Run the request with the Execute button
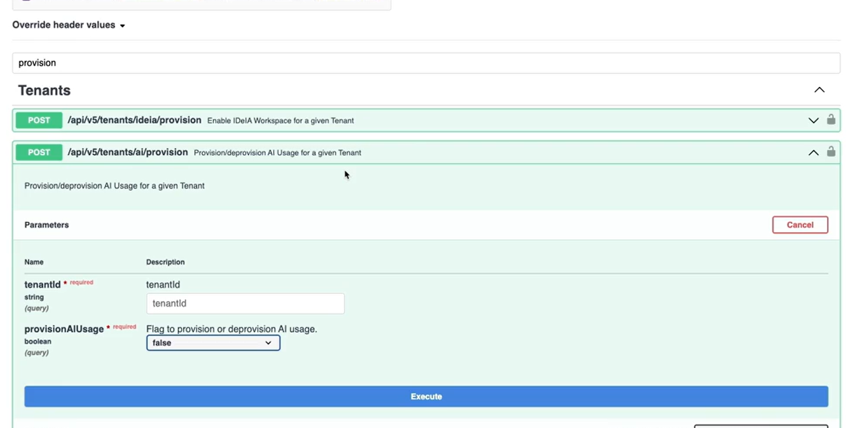The width and height of the screenshot is (868, 428). [x=426, y=396]
